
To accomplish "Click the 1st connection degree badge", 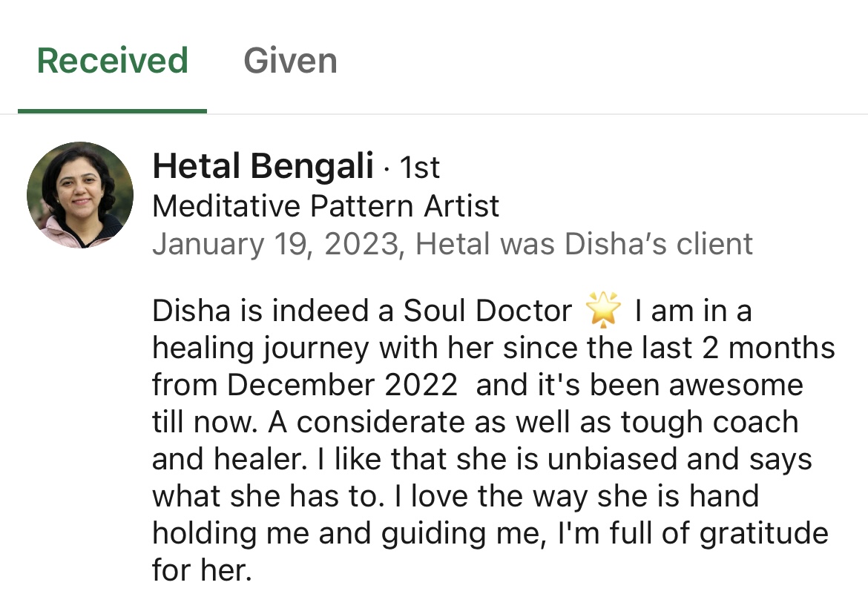I will pyautogui.click(x=420, y=169).
